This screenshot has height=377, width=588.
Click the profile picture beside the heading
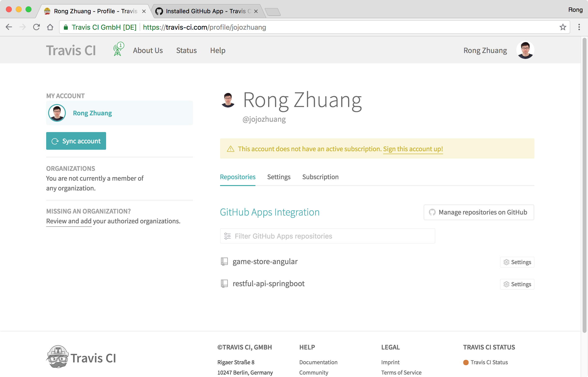pyautogui.click(x=228, y=100)
